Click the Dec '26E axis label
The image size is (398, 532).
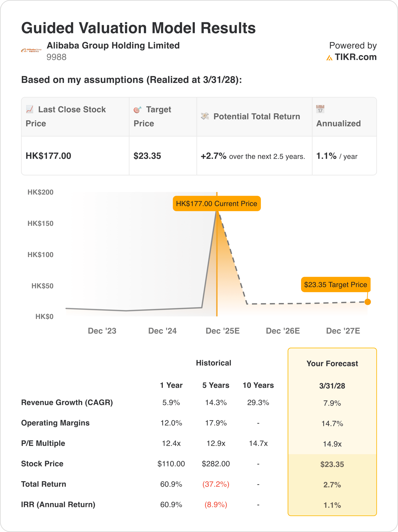click(x=283, y=331)
